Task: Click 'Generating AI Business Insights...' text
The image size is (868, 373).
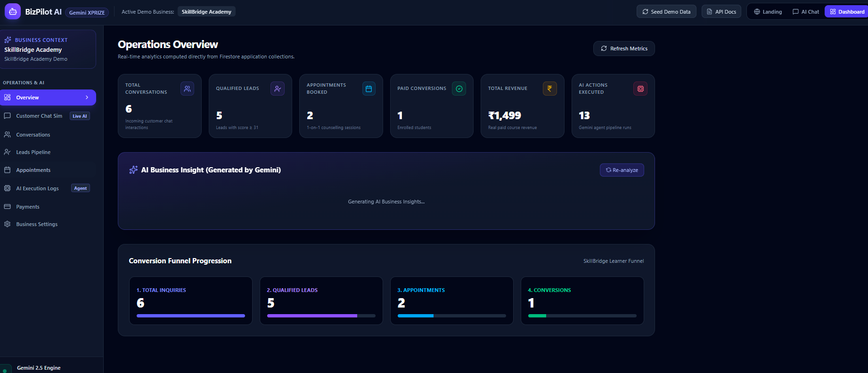Action: point(386,202)
